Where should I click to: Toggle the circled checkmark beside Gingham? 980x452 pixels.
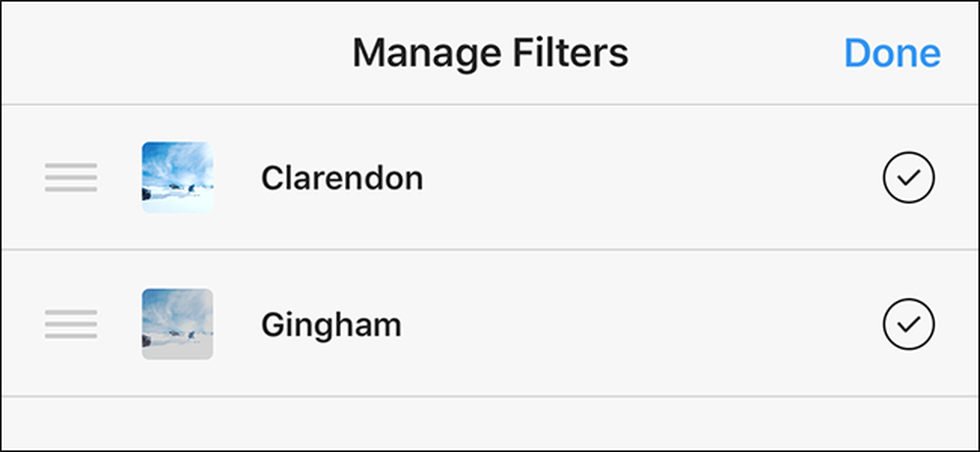click(x=908, y=324)
